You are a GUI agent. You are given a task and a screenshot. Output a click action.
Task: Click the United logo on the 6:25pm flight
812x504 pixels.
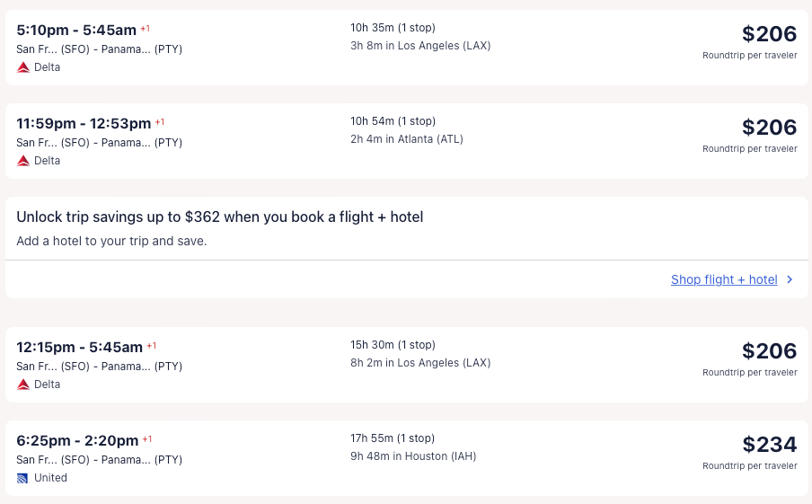(x=23, y=478)
